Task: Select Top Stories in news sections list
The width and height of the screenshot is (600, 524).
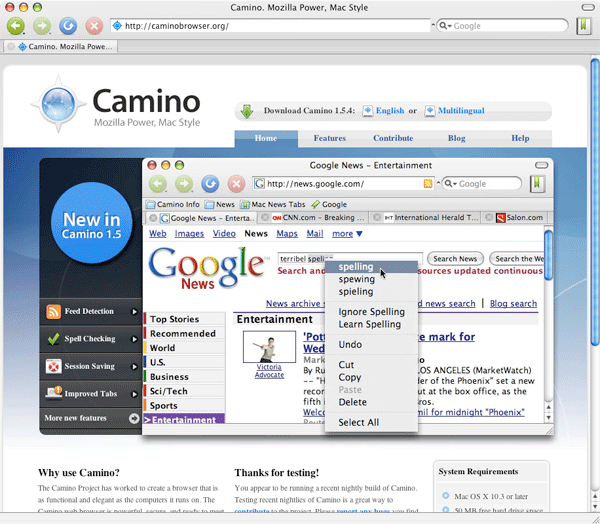Action: [184, 319]
